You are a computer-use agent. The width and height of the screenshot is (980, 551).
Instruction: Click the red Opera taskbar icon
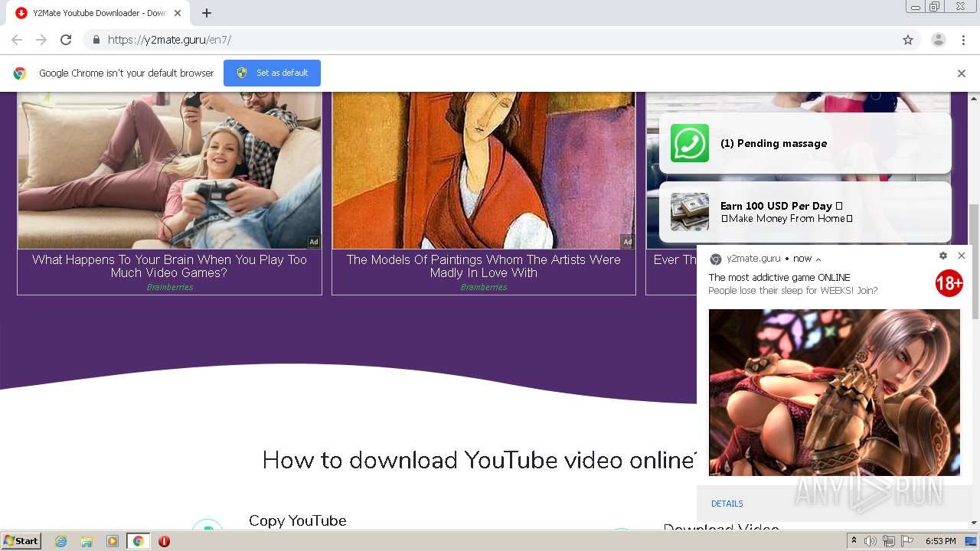click(x=164, y=541)
